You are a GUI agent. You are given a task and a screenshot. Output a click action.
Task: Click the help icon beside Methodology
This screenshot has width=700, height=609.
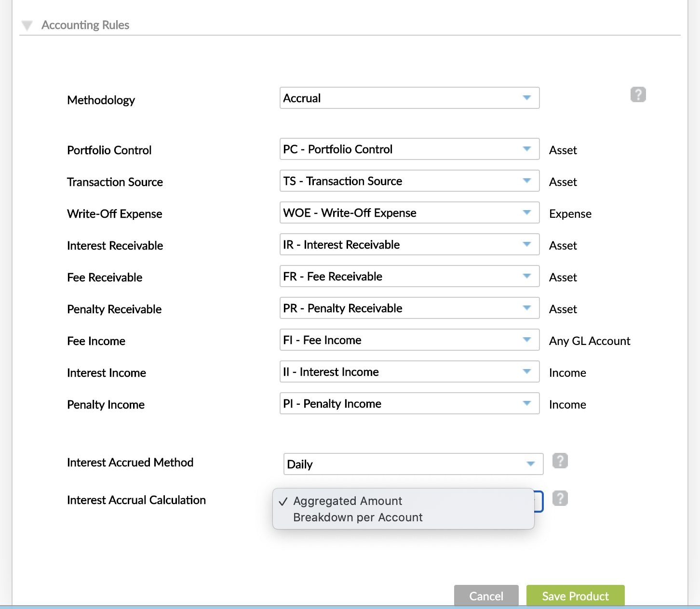[x=638, y=95]
